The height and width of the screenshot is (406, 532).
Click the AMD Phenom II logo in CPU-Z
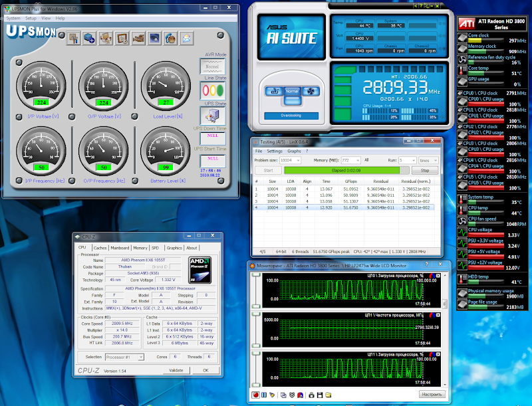pyautogui.click(x=200, y=270)
